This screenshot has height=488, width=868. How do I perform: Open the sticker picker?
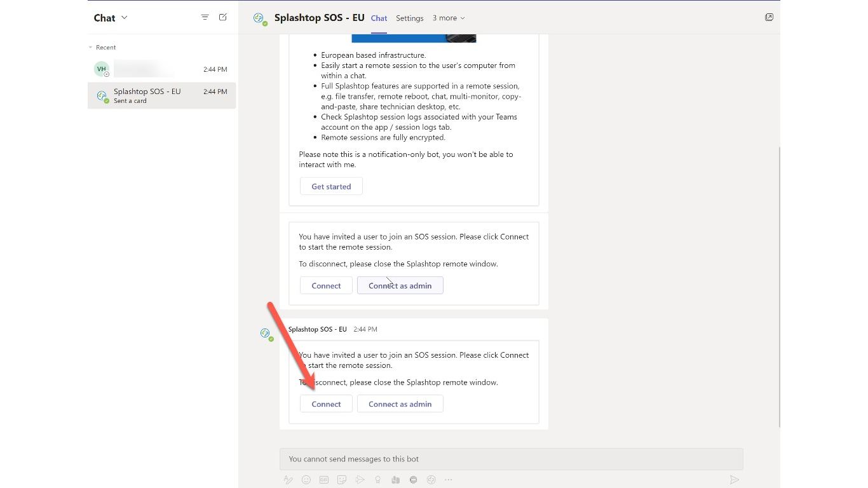(342, 480)
